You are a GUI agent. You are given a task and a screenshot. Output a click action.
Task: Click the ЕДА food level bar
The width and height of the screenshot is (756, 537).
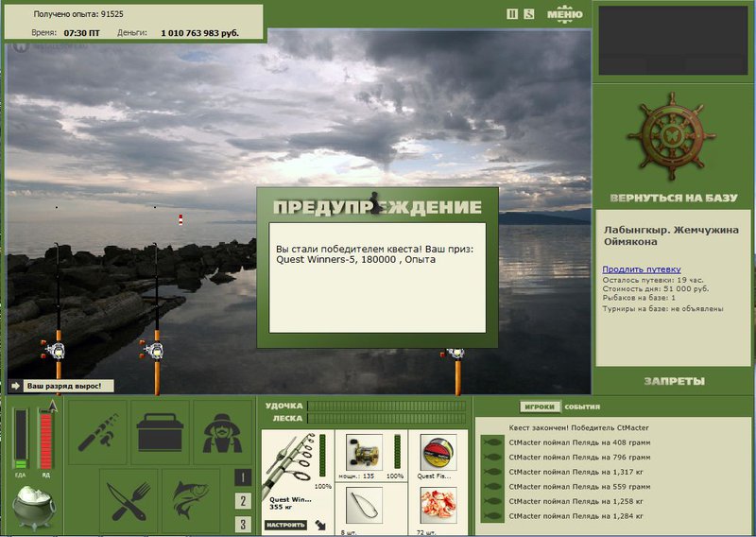[21, 439]
